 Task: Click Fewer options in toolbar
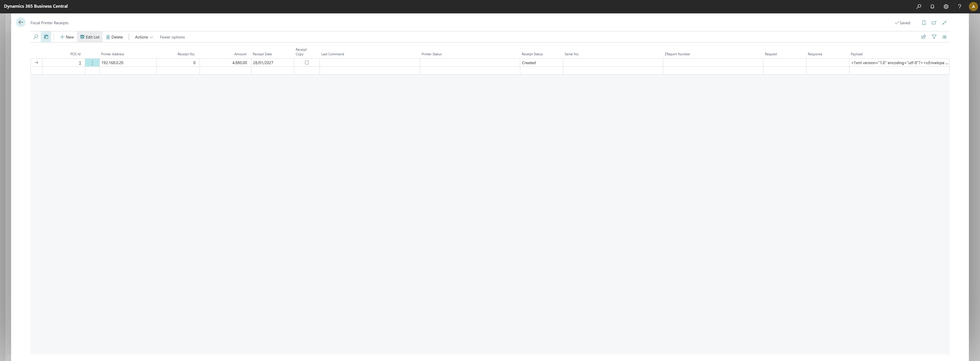(172, 37)
